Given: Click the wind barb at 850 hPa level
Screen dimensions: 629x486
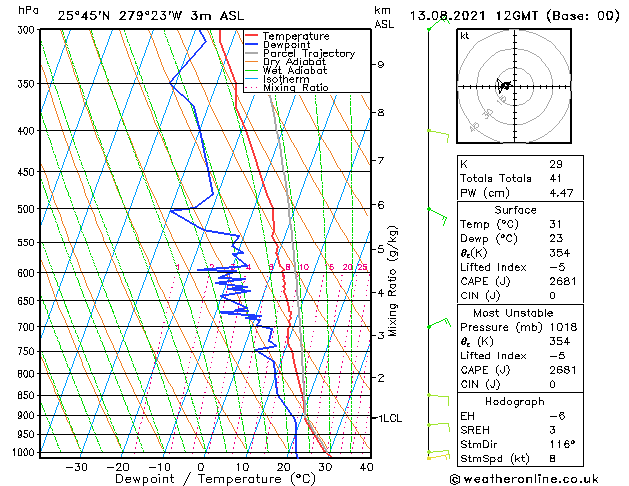Looking at the screenshot, I should [438, 400].
